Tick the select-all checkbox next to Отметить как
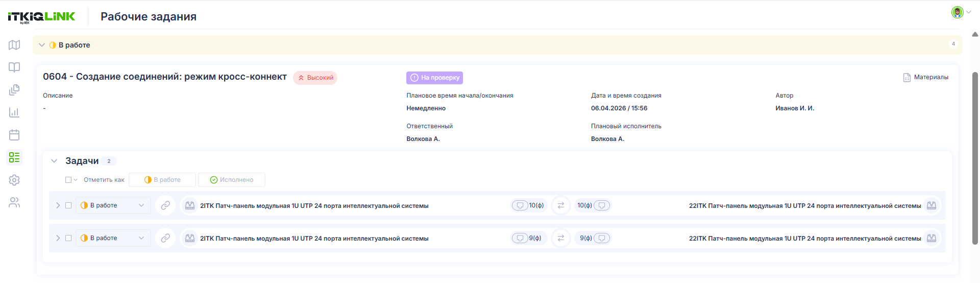This screenshot has height=283, width=980. [x=68, y=180]
